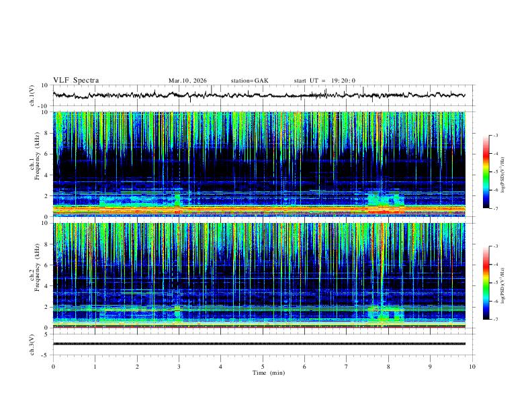Click time axis tick label "6"

[x=304, y=367]
